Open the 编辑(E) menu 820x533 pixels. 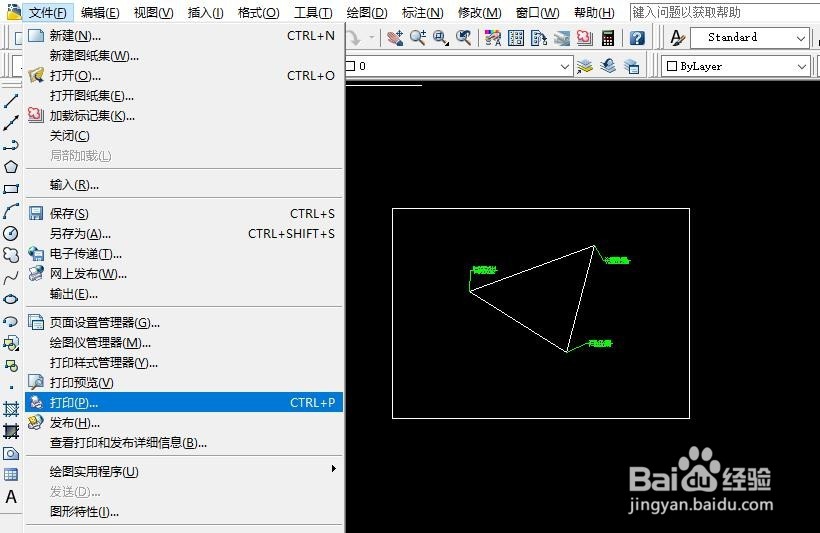coord(100,13)
